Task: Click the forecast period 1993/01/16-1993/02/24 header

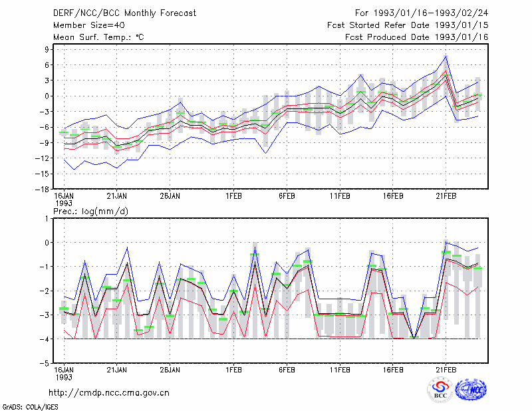Action: coord(422,13)
